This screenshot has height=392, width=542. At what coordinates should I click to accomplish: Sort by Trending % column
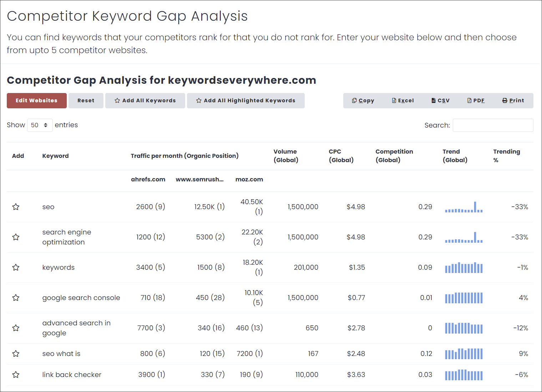pyautogui.click(x=507, y=156)
